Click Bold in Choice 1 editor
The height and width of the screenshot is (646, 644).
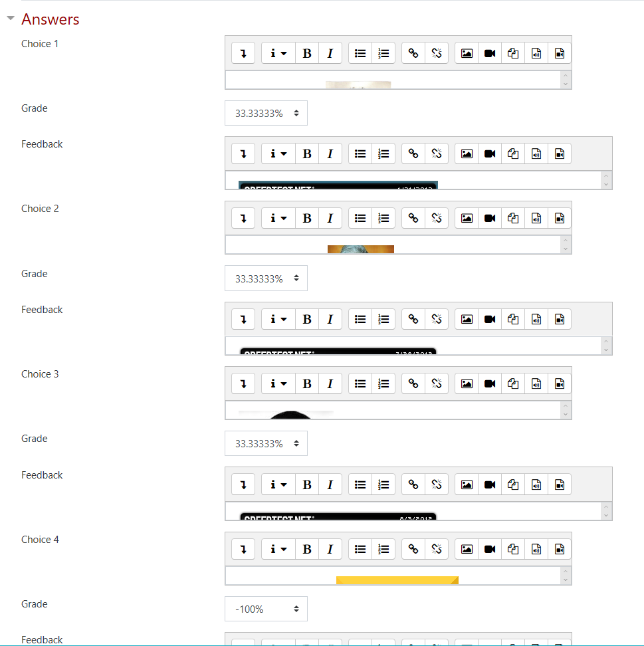(307, 53)
